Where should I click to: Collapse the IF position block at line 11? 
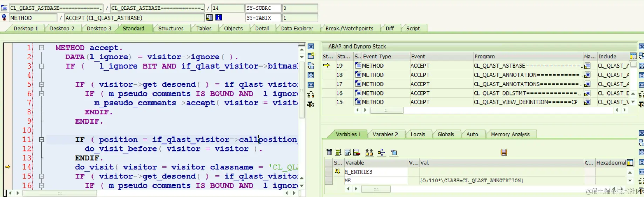41,139
